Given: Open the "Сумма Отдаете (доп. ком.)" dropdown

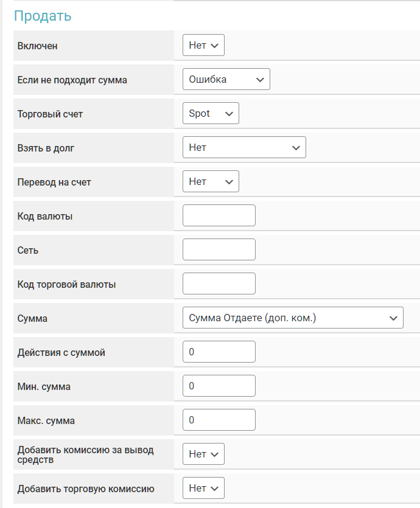Looking at the screenshot, I should (293, 318).
